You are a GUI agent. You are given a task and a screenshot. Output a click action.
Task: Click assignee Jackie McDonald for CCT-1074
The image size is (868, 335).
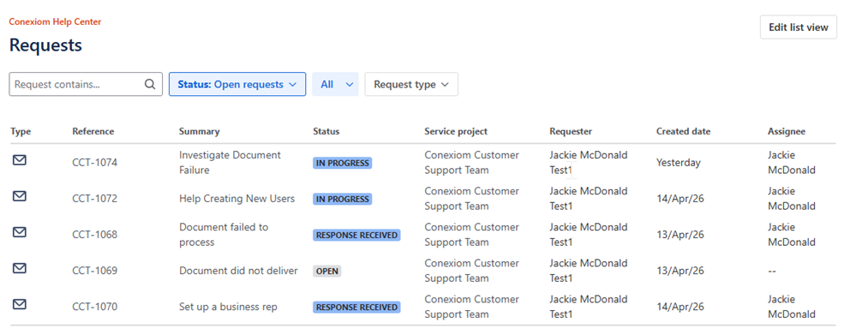click(792, 163)
